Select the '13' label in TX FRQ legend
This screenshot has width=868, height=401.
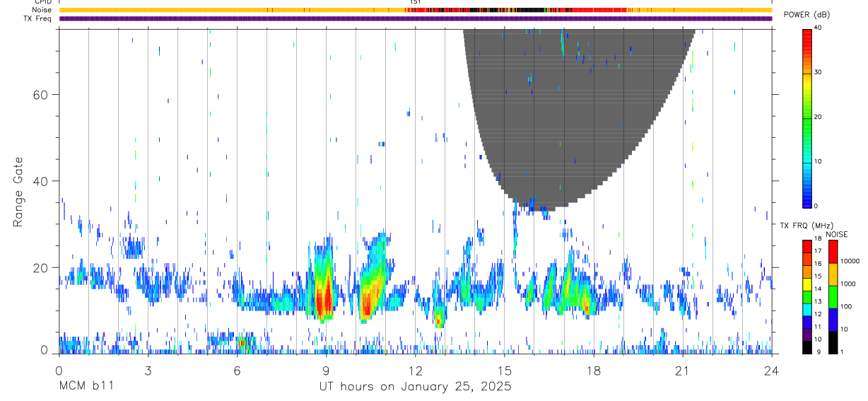click(818, 302)
